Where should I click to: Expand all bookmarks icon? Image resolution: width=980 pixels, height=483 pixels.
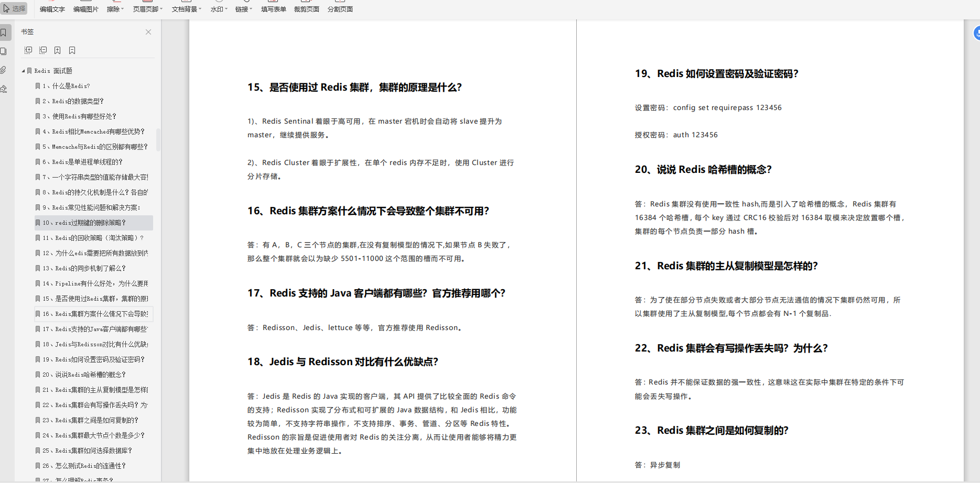click(28, 50)
